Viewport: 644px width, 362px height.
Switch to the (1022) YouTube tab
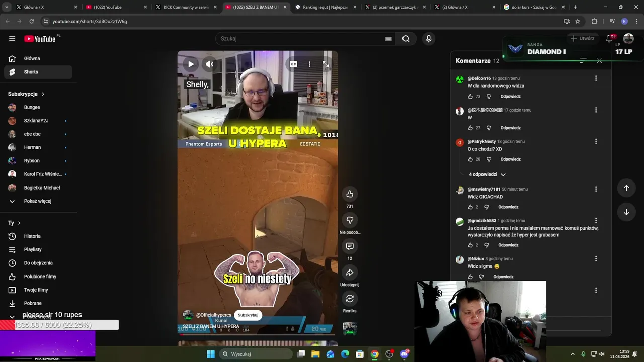pyautogui.click(x=117, y=7)
